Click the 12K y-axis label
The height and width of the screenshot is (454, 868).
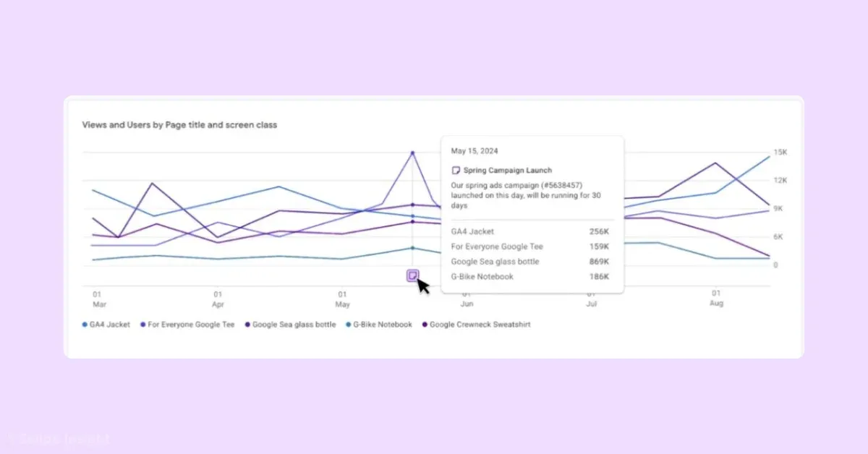(780, 181)
